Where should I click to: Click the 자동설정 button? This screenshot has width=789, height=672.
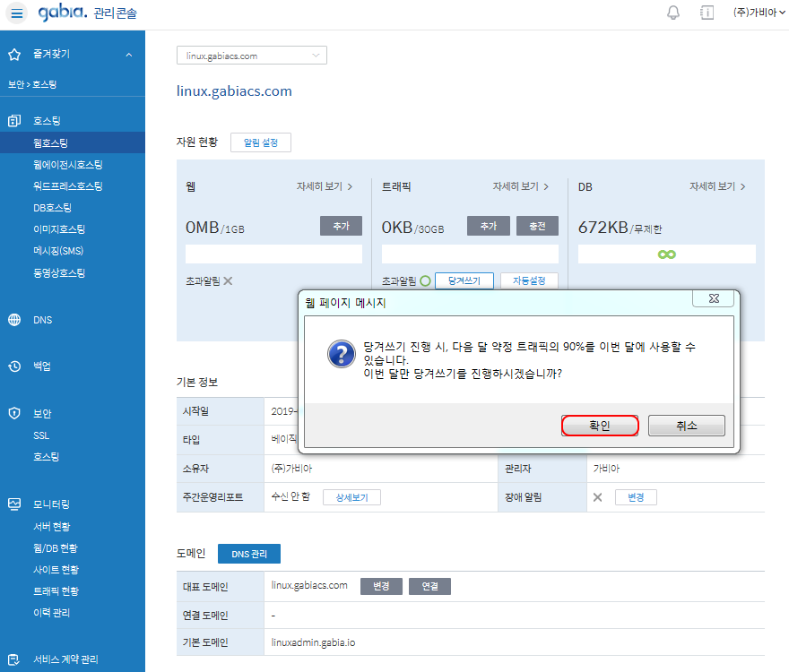tap(529, 280)
